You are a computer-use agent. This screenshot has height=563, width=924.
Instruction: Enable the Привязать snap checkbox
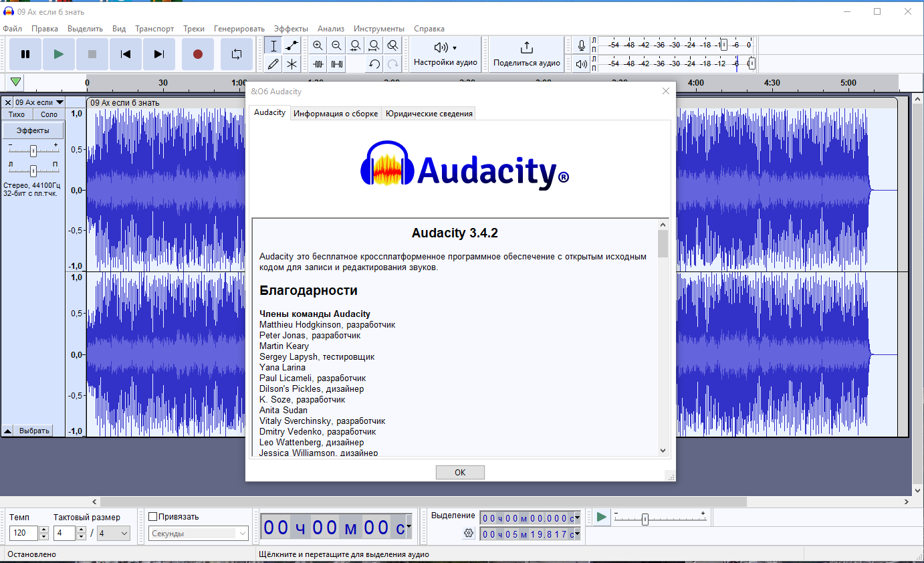[152, 517]
